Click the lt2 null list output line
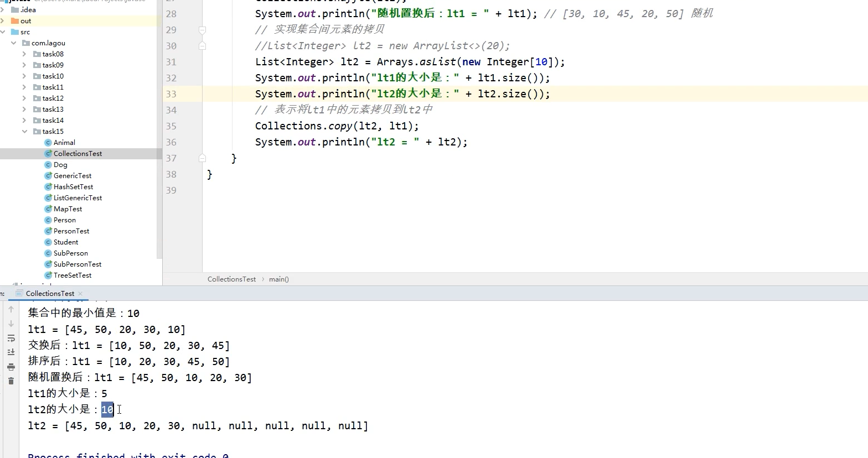Viewport: 868px width, 458px height. tap(198, 426)
